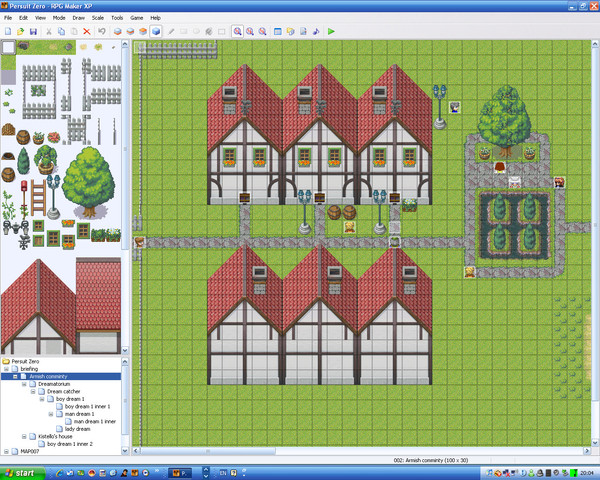This screenshot has width=600, height=480.
Task: Set map zoom scale to 1:4
Action: pos(262,31)
